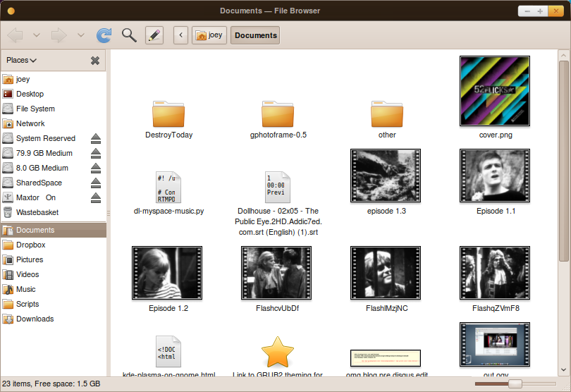
Task: Click the path bar left chevron
Action: pos(180,35)
